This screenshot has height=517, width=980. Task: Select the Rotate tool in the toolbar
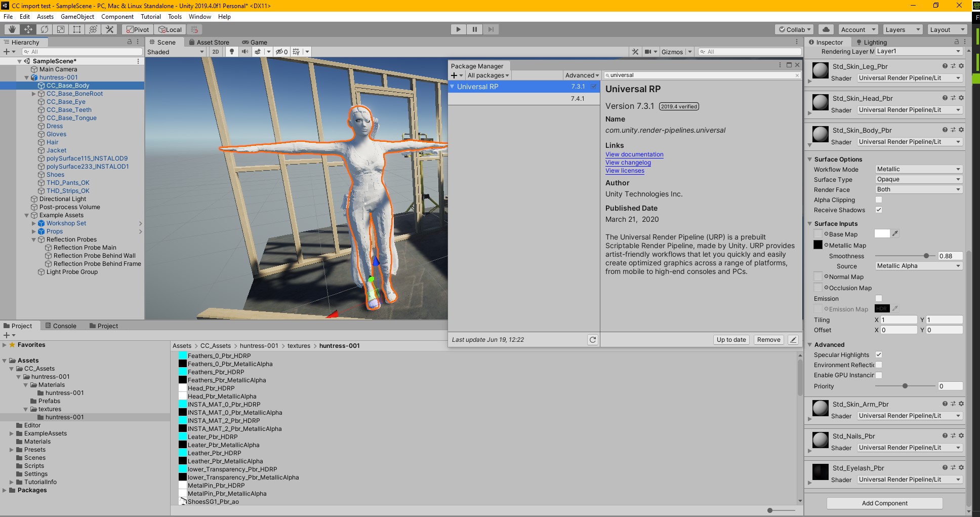coord(45,29)
